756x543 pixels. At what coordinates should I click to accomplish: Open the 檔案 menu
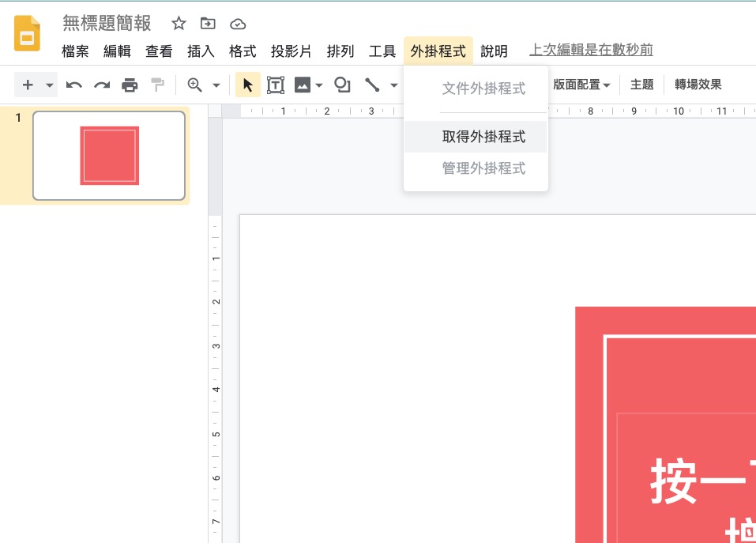pyautogui.click(x=75, y=51)
